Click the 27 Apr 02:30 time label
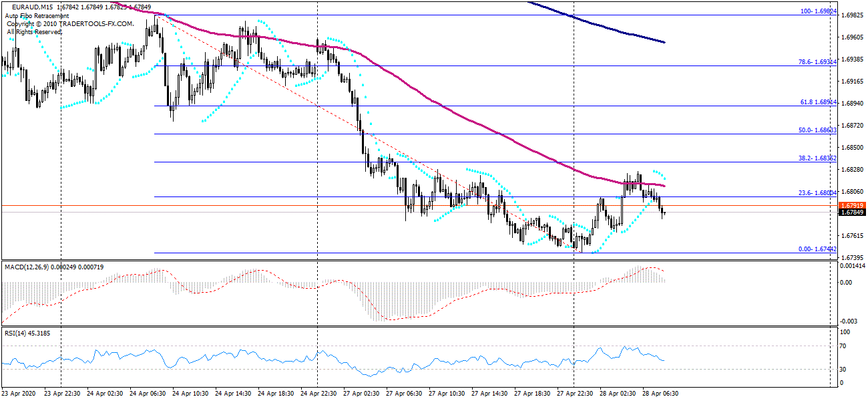 [x=363, y=394]
